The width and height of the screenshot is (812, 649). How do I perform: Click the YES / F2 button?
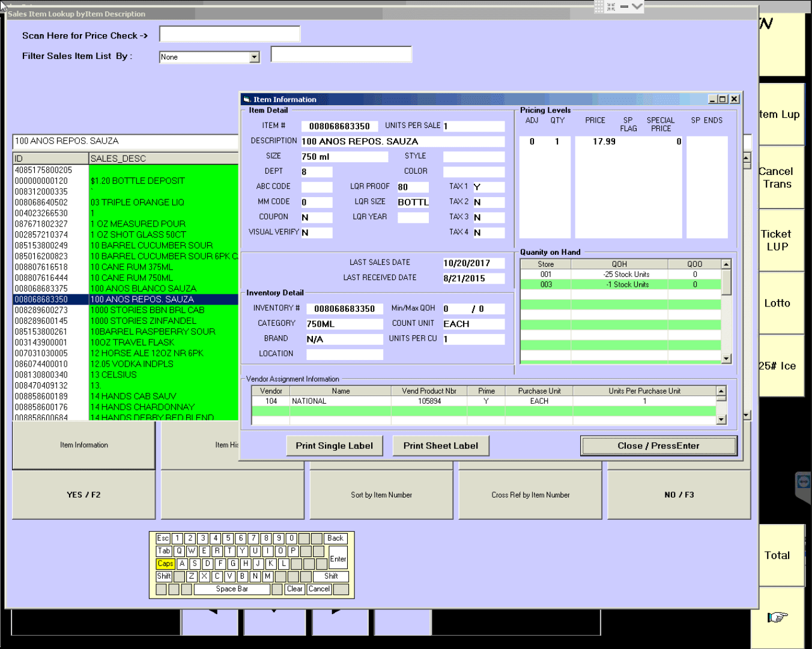(83, 495)
